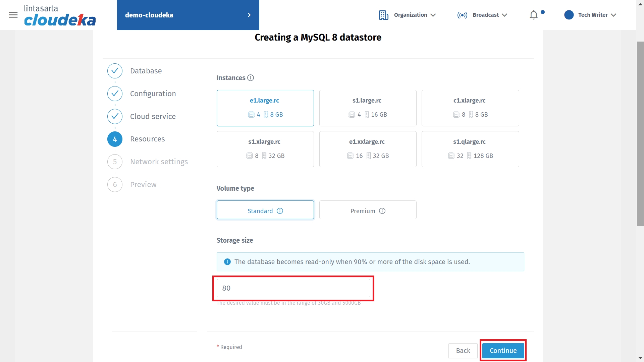This screenshot has height=362, width=644.
Task: Click the Premium volume info icon
Action: [x=382, y=211]
